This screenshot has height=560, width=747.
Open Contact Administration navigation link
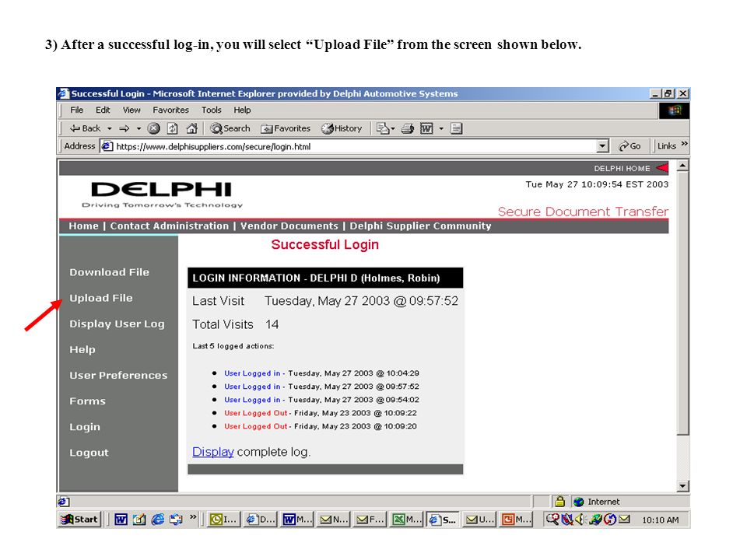170,226
